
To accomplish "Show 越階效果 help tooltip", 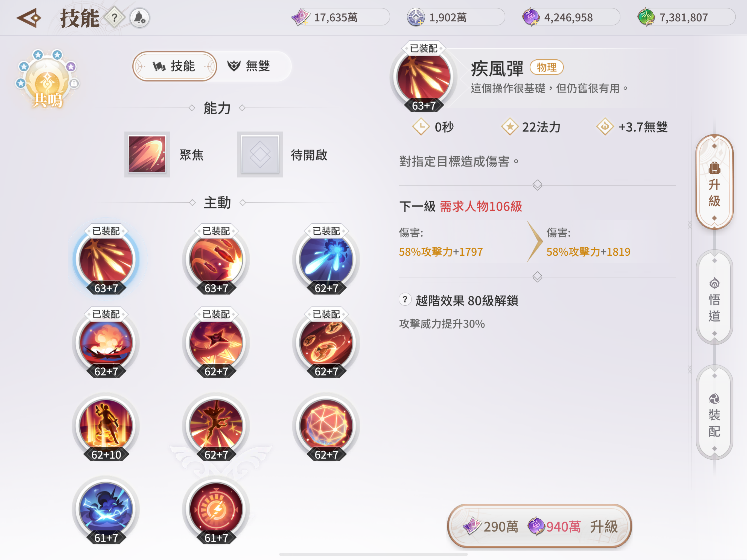I will click(405, 299).
